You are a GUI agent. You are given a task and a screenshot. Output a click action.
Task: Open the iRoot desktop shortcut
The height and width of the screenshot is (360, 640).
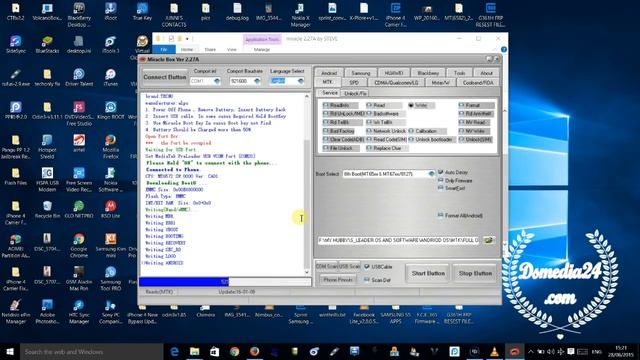click(111, 11)
